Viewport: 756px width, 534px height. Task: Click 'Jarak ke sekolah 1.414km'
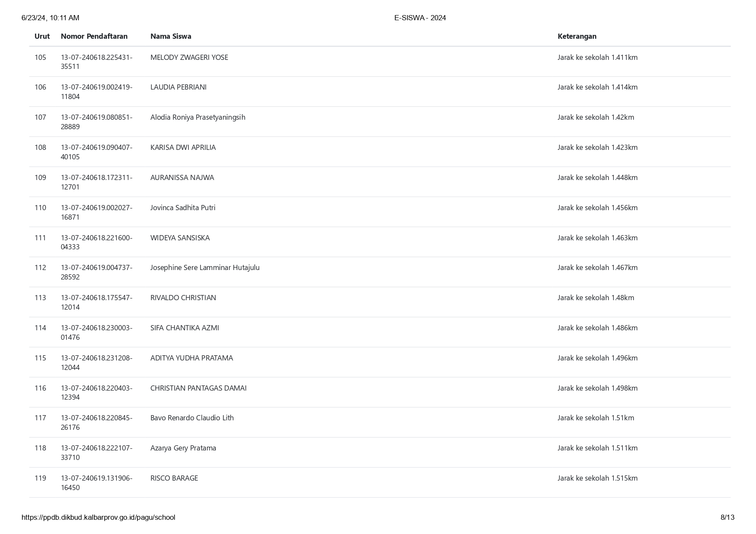point(597,87)
